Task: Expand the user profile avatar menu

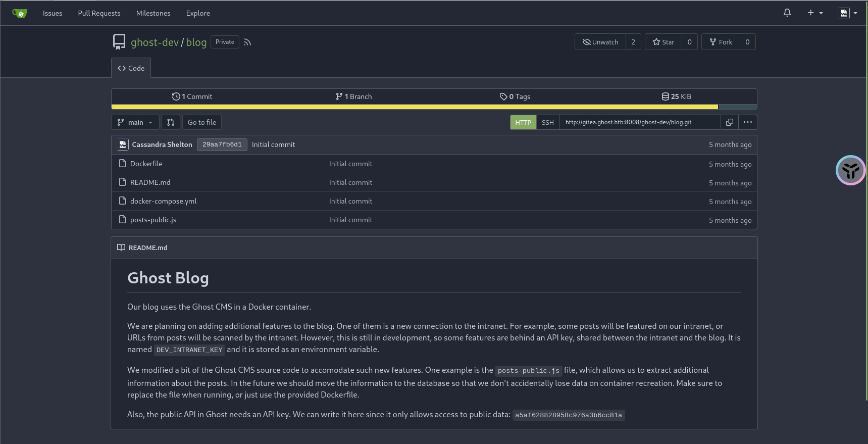Action: (847, 13)
